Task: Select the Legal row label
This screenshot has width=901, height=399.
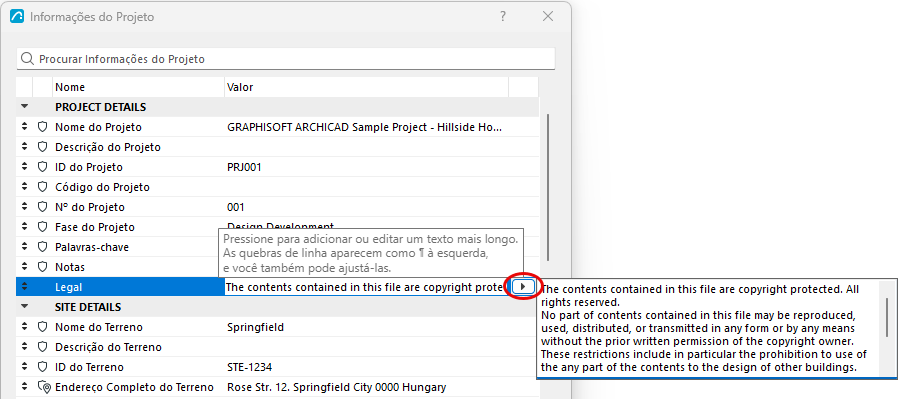Action: [x=69, y=287]
